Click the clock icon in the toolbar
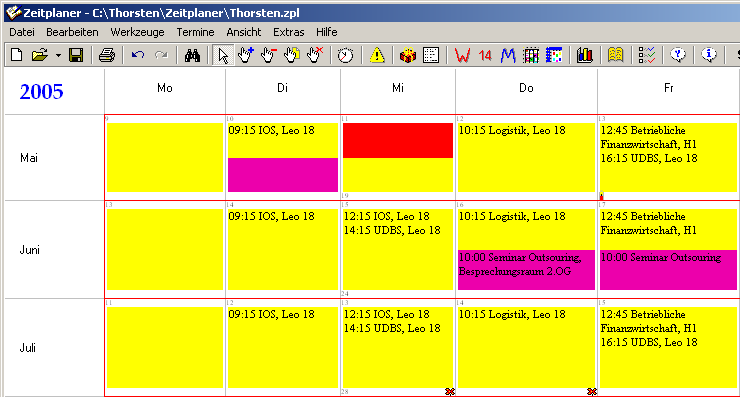The height and width of the screenshot is (397, 740). [345, 55]
